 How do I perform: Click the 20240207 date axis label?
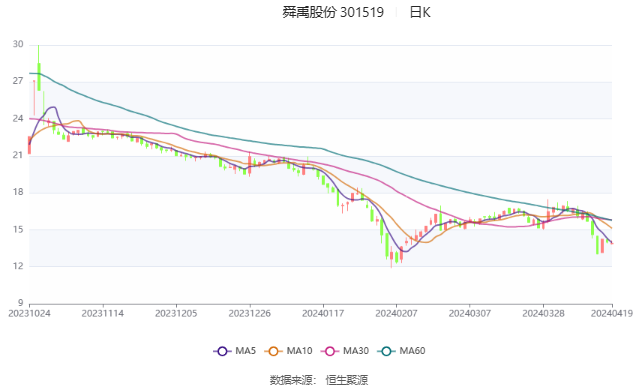(x=396, y=313)
